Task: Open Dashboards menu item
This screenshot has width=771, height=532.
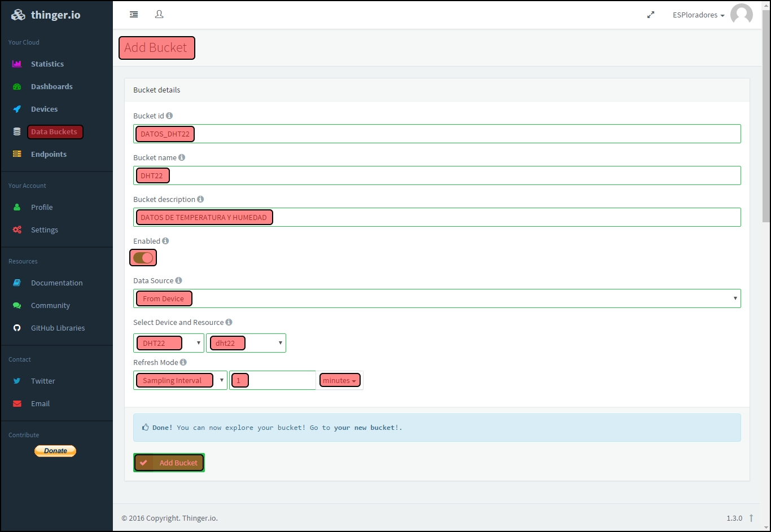Action: [52, 86]
